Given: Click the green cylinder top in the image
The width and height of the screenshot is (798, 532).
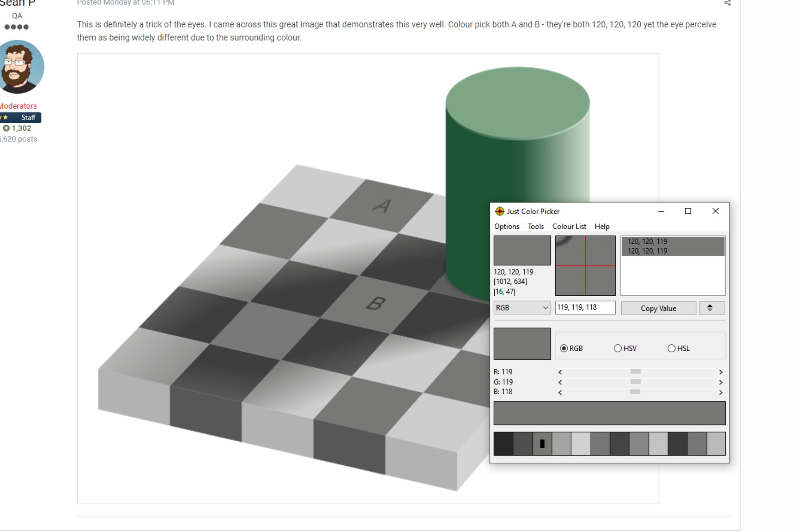Looking at the screenshot, I should [518, 103].
